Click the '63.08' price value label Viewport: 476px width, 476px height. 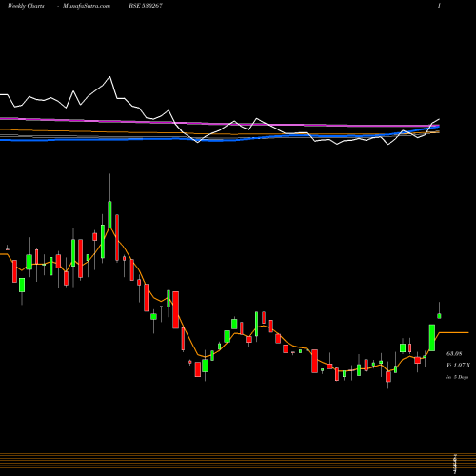click(454, 353)
